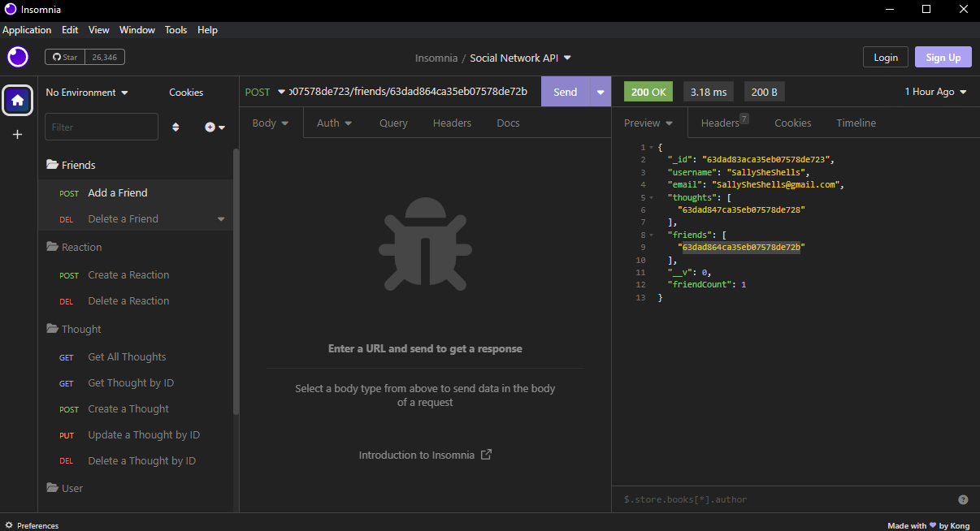Viewport: 980px width, 531px height.
Task: Open the Help menu
Action: coord(207,30)
